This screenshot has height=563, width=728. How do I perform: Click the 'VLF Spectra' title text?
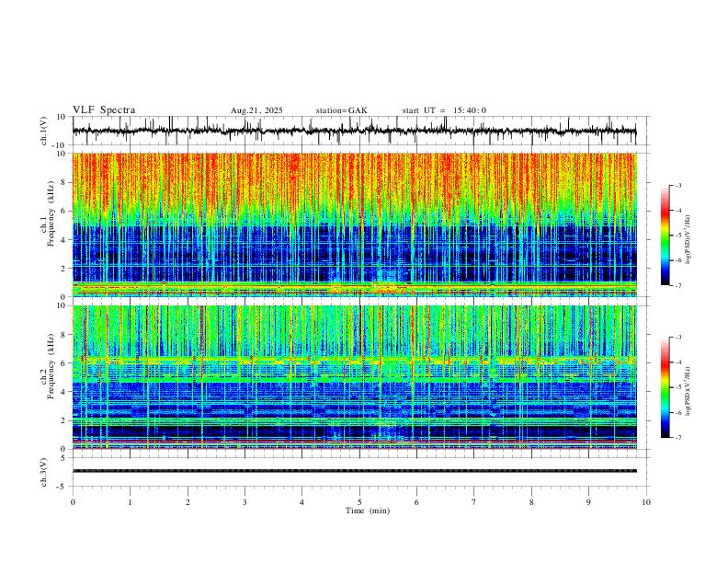[x=104, y=110]
